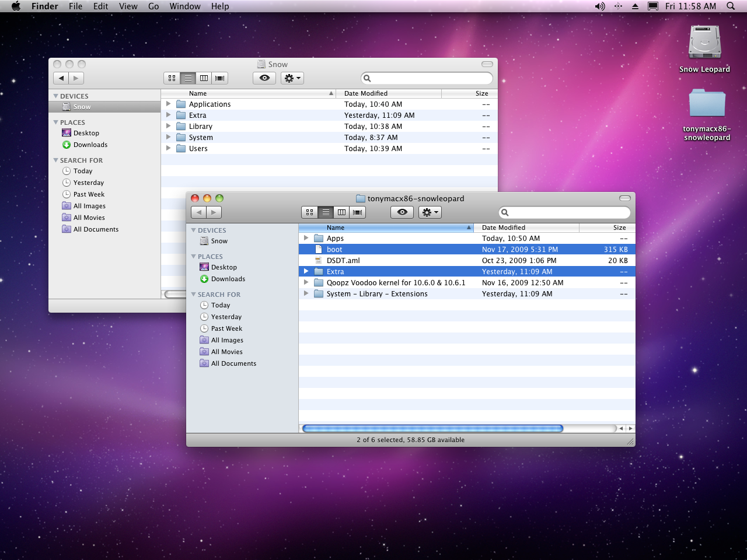Collapse SEARCH FOR section in tonymacx86-snowleopard sidebar

point(194,295)
